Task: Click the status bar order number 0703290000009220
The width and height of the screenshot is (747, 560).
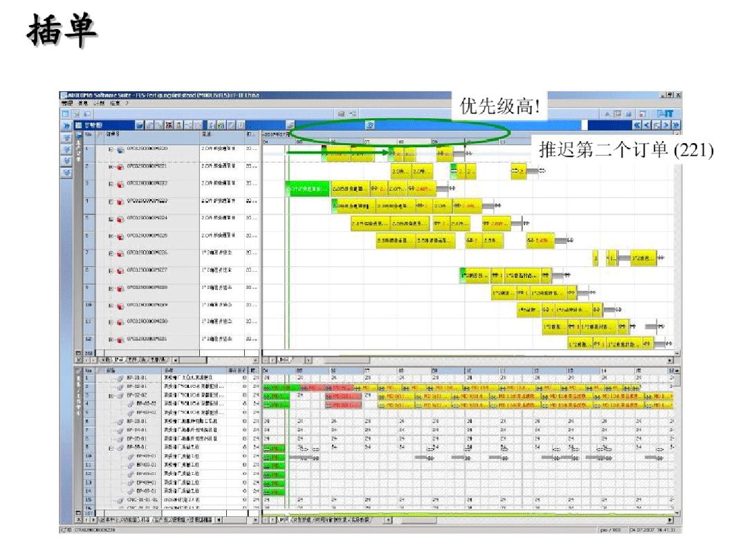Action: click(x=94, y=530)
